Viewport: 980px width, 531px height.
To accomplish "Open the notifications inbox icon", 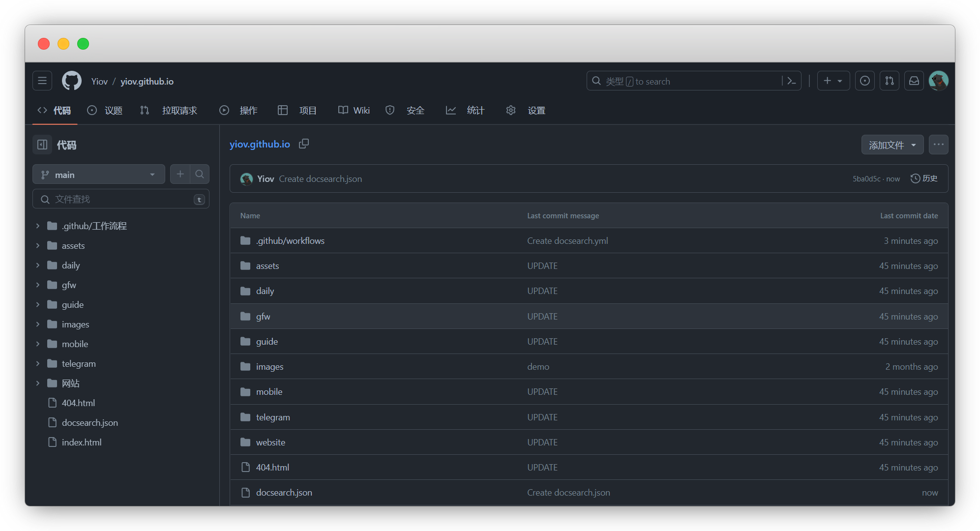I will pos(914,81).
